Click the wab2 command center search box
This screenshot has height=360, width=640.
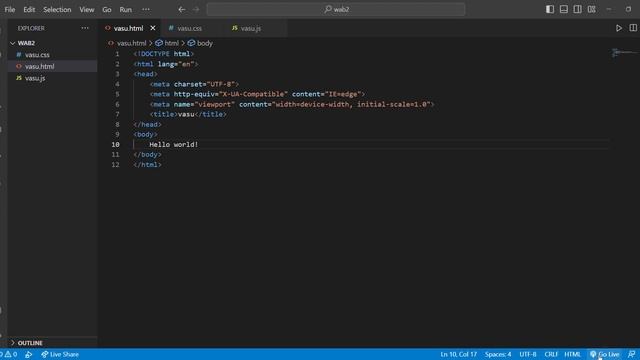(336, 9)
